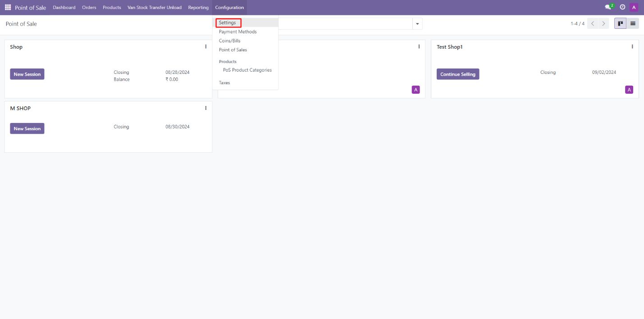
Task: Go to next page of records
Action: 603,23
